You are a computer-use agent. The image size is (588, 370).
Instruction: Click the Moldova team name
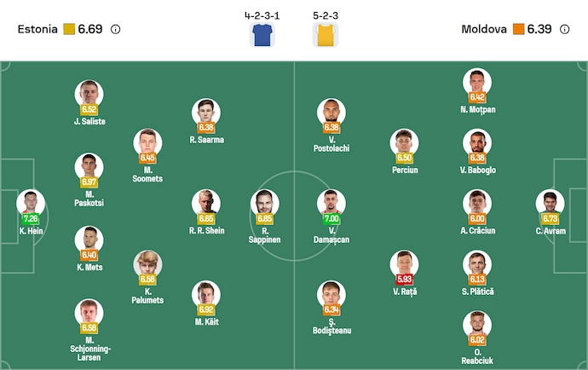(x=484, y=29)
